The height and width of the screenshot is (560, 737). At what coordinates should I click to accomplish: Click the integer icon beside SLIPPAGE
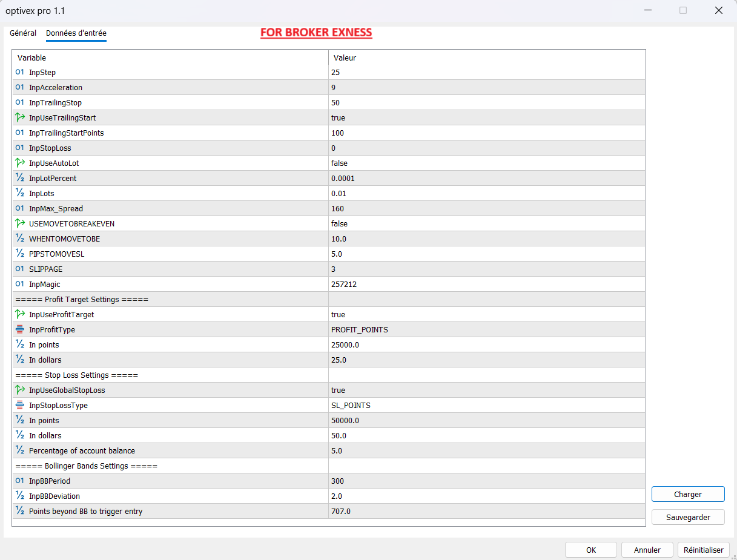(x=19, y=269)
